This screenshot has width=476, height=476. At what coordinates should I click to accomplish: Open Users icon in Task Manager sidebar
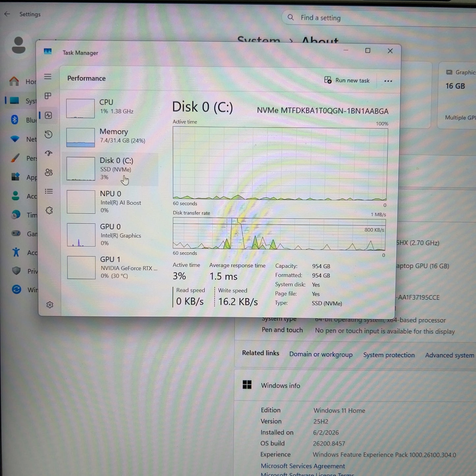click(49, 172)
